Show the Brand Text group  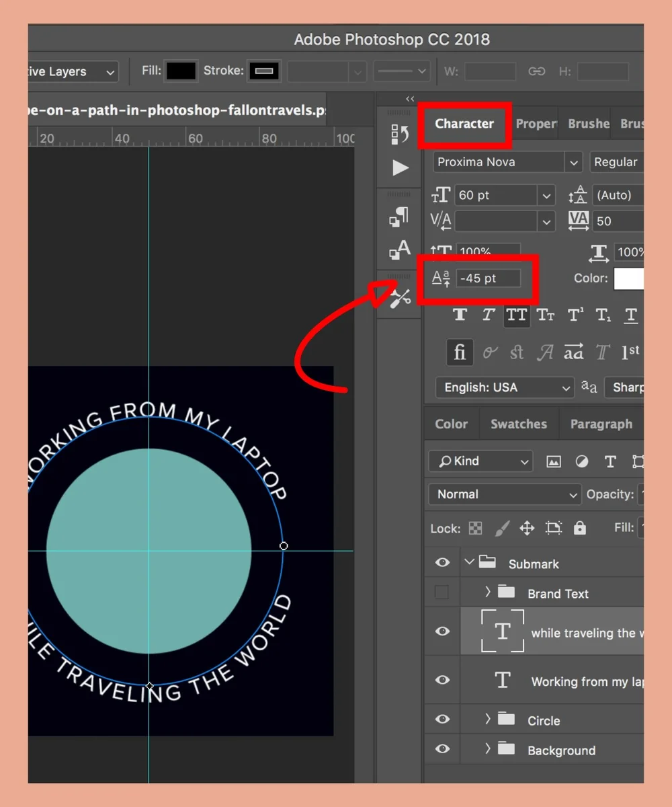[x=442, y=592]
